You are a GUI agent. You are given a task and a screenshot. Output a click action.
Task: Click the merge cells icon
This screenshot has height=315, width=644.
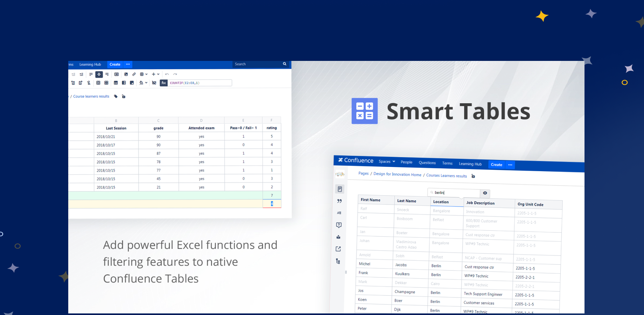pyautogui.click(x=98, y=83)
